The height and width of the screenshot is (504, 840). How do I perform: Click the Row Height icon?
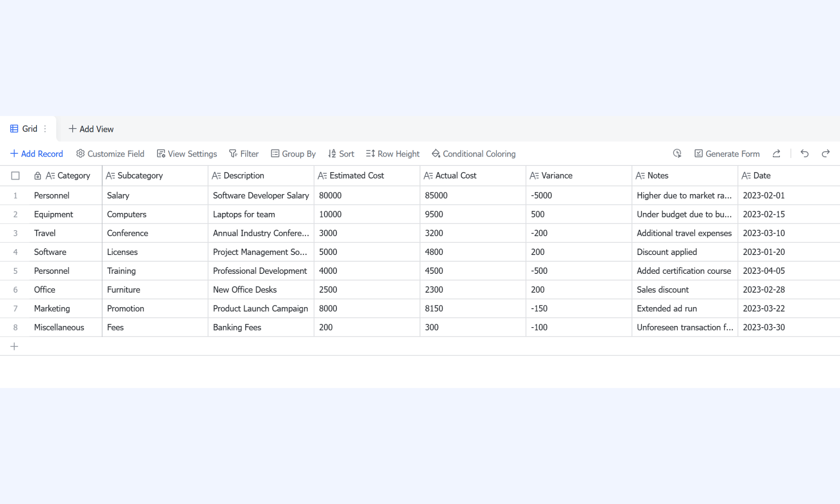pos(370,154)
